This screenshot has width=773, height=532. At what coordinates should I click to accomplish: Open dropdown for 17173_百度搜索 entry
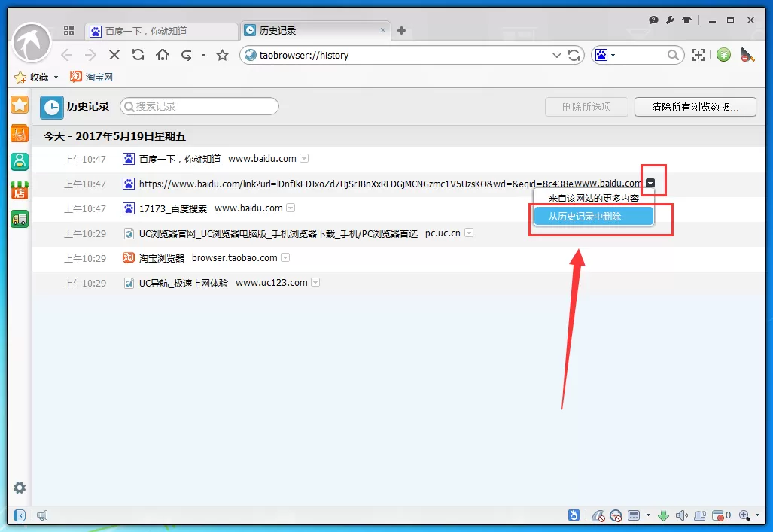coord(291,208)
